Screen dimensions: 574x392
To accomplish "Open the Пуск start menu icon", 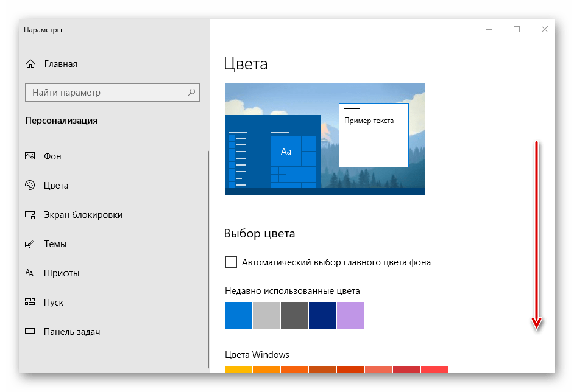I will 30,303.
